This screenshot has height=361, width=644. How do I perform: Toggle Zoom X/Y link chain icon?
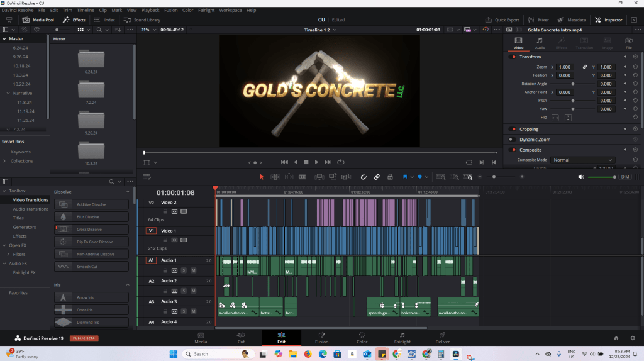coord(584,67)
